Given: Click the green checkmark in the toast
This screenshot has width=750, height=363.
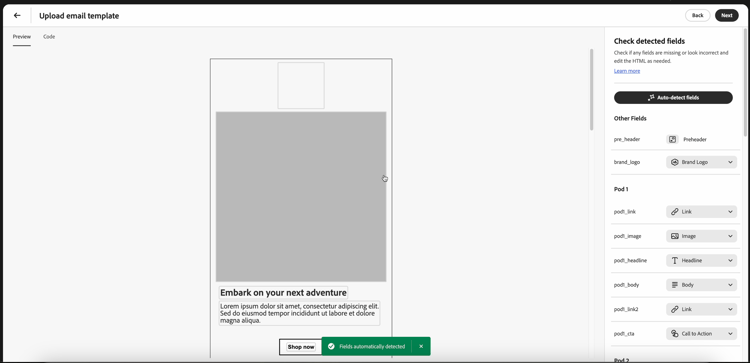Looking at the screenshot, I should (331, 346).
